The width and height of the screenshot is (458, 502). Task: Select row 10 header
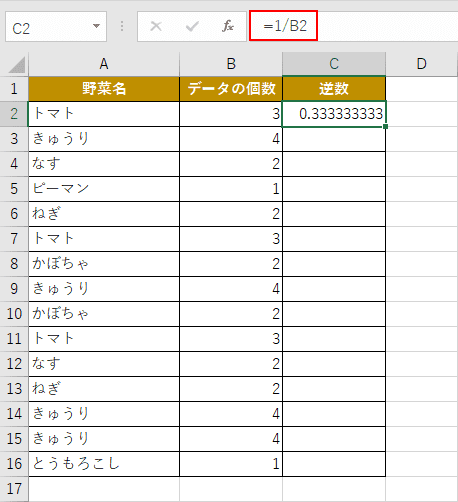pyautogui.click(x=14, y=314)
